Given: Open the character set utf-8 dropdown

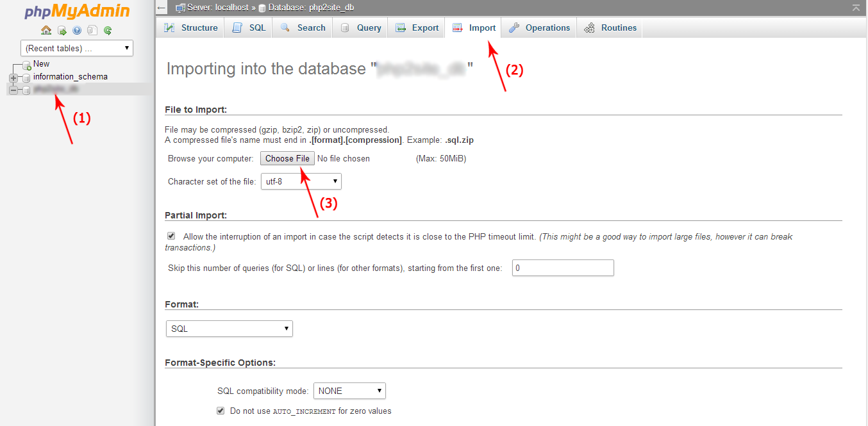Looking at the screenshot, I should point(301,181).
